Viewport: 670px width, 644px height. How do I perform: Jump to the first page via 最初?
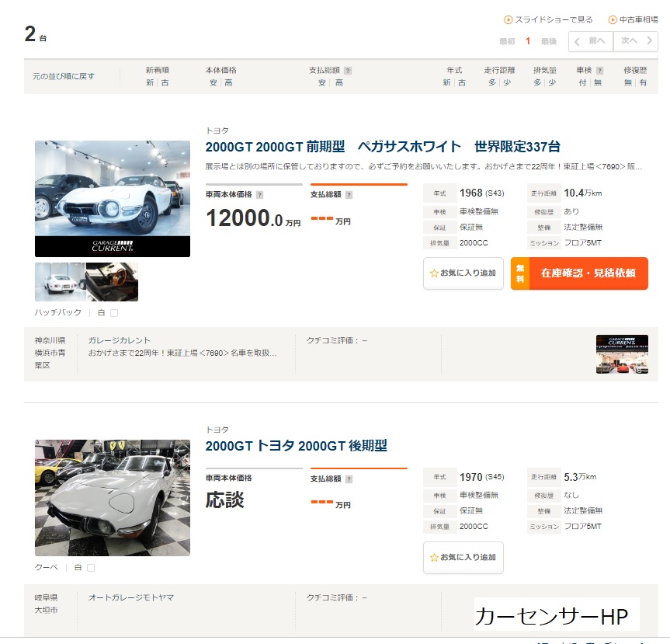(x=507, y=41)
